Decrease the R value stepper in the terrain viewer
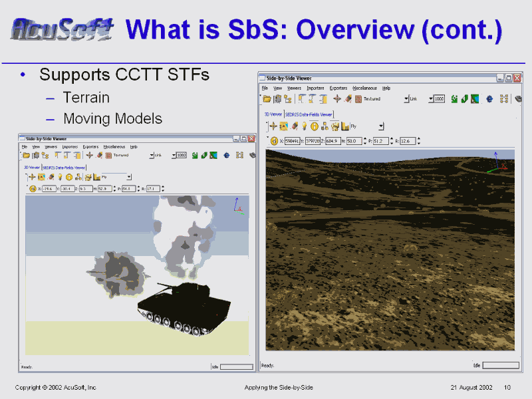This screenshot has width=532, height=399. pyautogui.click(x=420, y=142)
